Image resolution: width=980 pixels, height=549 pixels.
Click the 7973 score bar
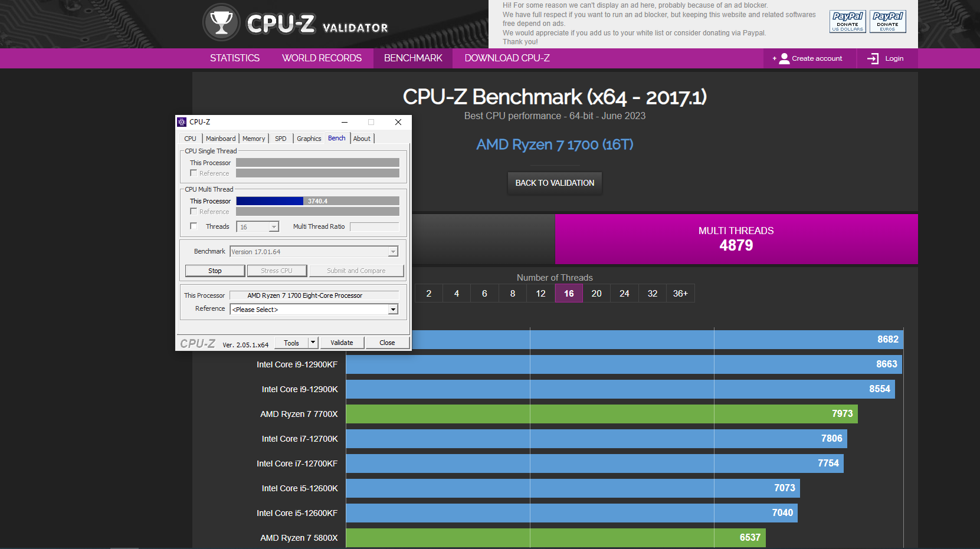pos(602,414)
